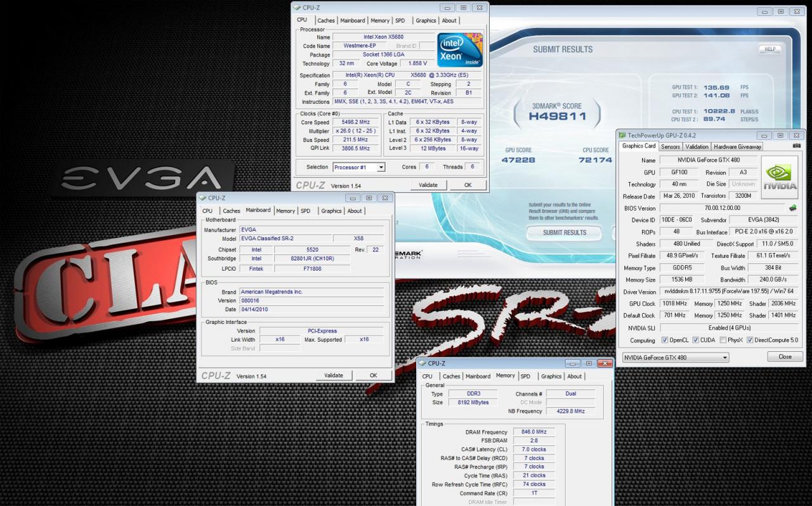Click the GPU Clock value 1018 MHz
This screenshot has height=506, width=812.
point(674,304)
